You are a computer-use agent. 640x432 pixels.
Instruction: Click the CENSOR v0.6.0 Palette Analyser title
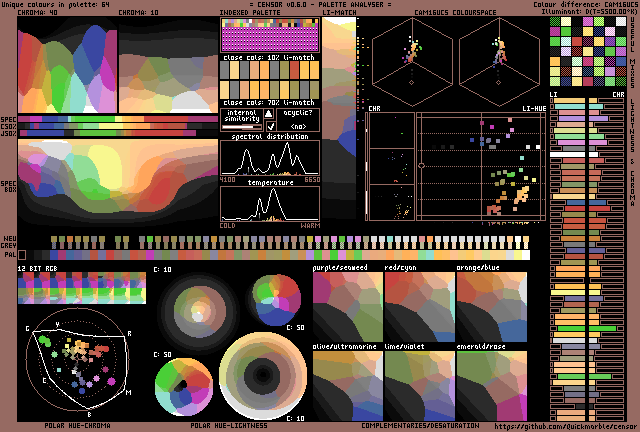pyautogui.click(x=320, y=4)
